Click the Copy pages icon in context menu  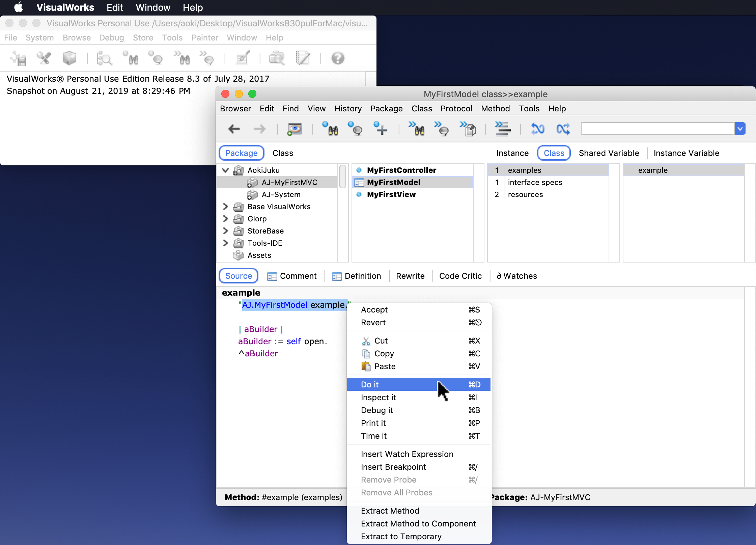click(366, 354)
